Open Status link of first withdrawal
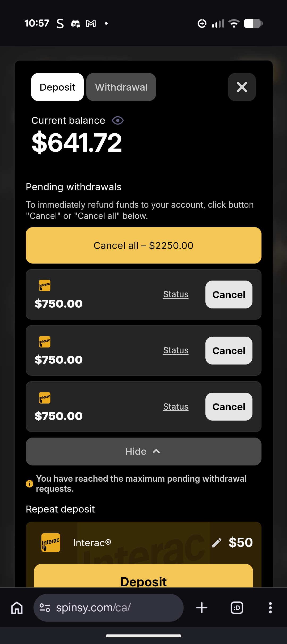Viewport: 287px width, 644px height. [176, 294]
